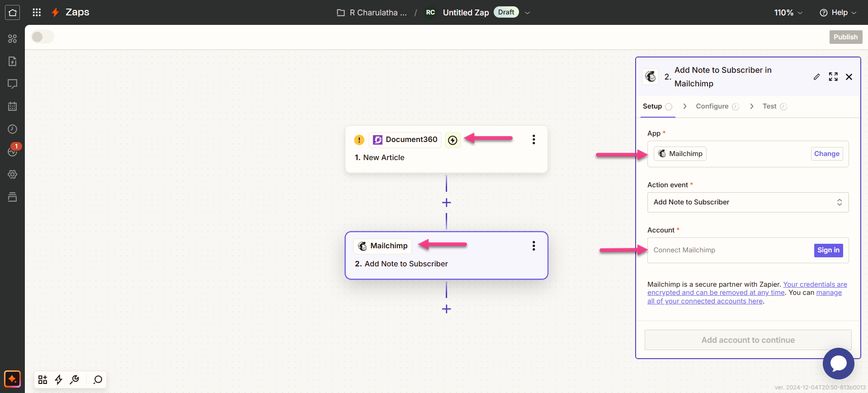Switch to the Configure tab
This screenshot has width=868, height=393.
click(717, 106)
